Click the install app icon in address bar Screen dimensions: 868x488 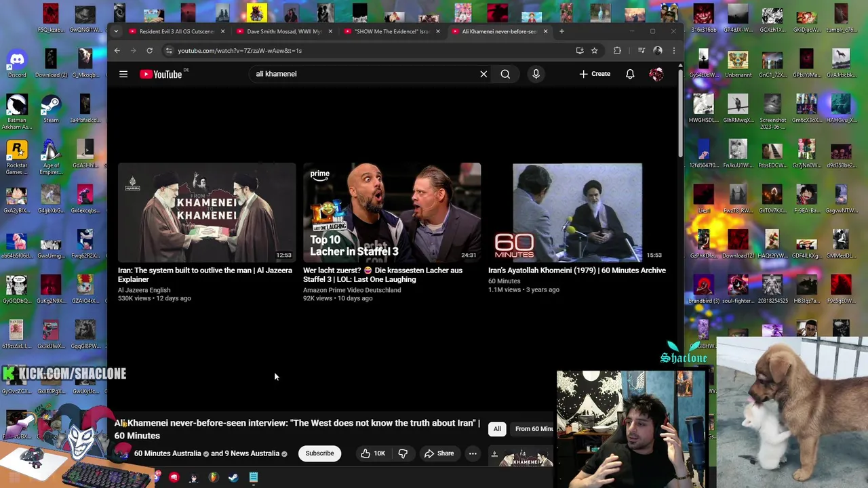579,50
